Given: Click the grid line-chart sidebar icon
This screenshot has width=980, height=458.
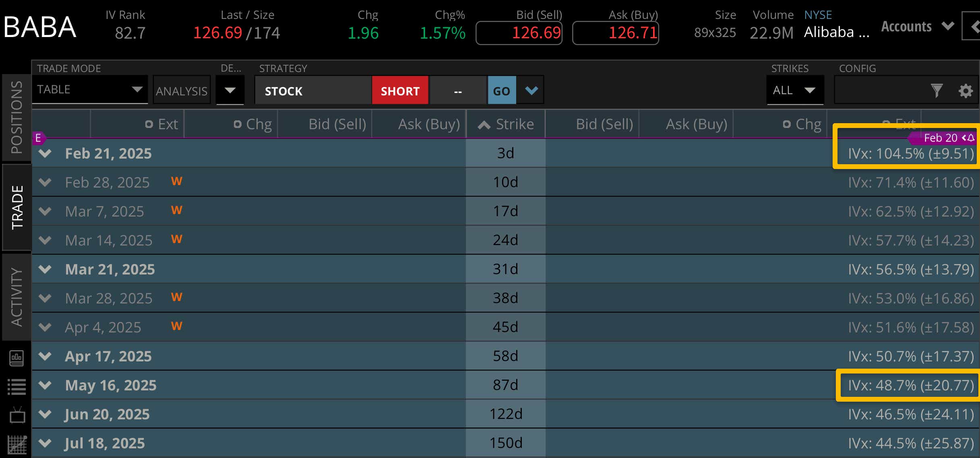Looking at the screenshot, I should point(17,445).
